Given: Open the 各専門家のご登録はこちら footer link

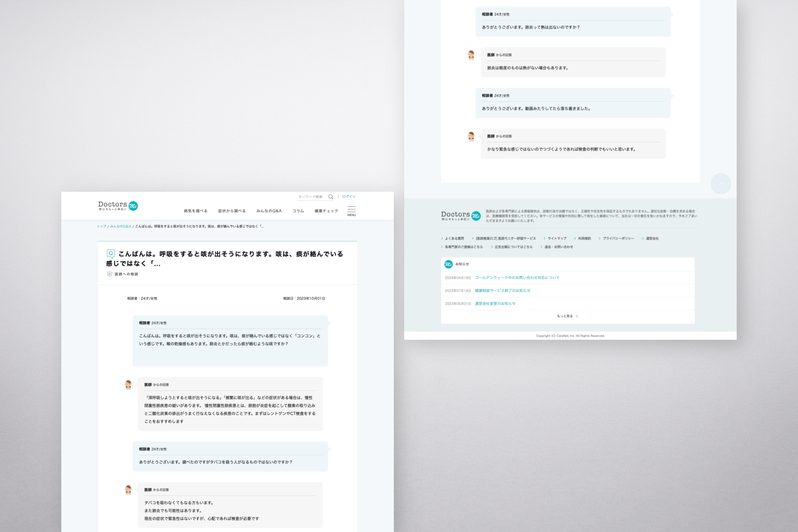Looking at the screenshot, I should coord(463,247).
